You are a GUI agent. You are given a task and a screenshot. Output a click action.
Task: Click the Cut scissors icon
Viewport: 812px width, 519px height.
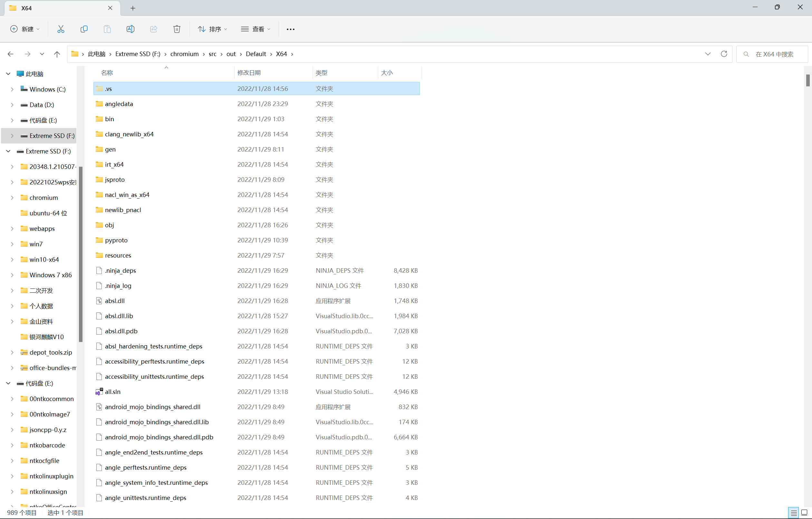coord(61,29)
